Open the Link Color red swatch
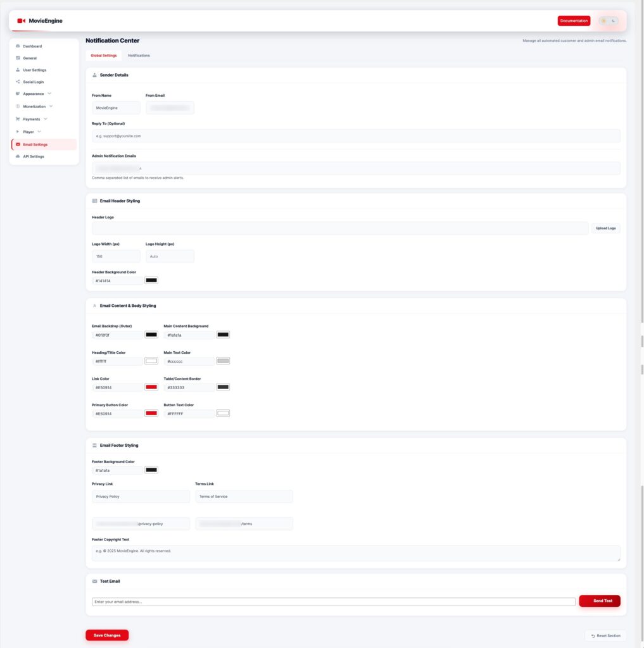Viewport: 644px width, 648px height. click(151, 387)
